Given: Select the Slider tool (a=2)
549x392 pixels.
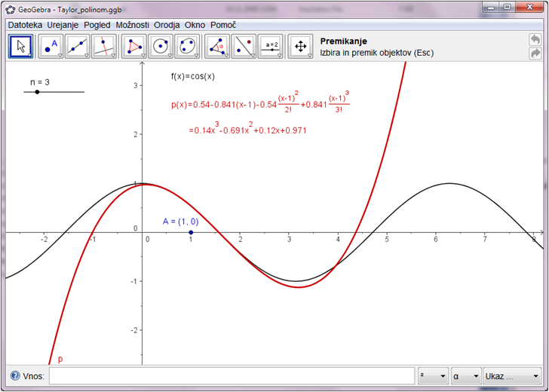Looking at the screenshot, I should pyautogui.click(x=270, y=46).
